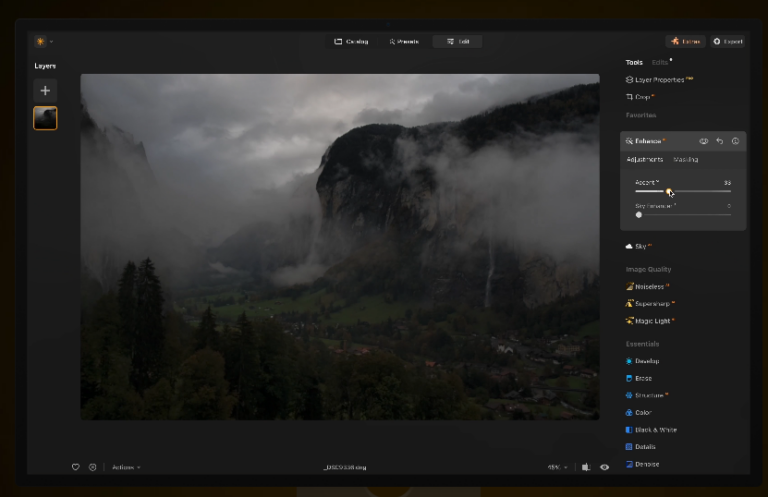Open the Black & White tool

[655, 430]
